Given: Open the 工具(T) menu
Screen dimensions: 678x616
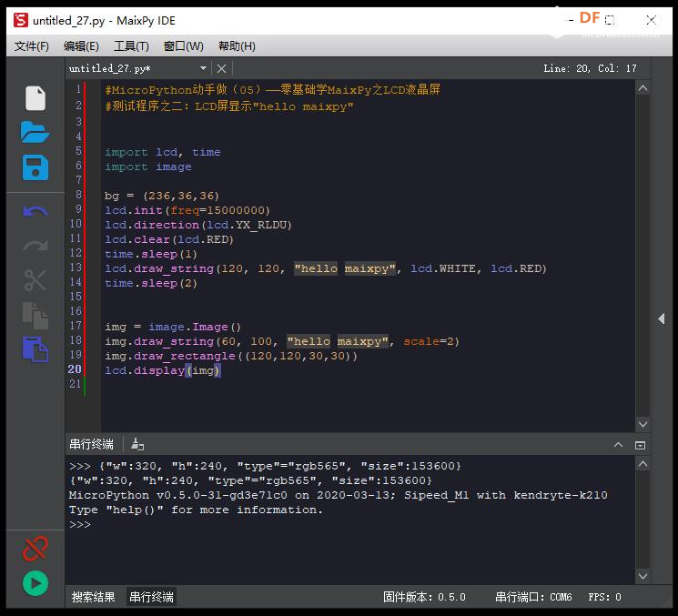Looking at the screenshot, I should click(x=131, y=45).
